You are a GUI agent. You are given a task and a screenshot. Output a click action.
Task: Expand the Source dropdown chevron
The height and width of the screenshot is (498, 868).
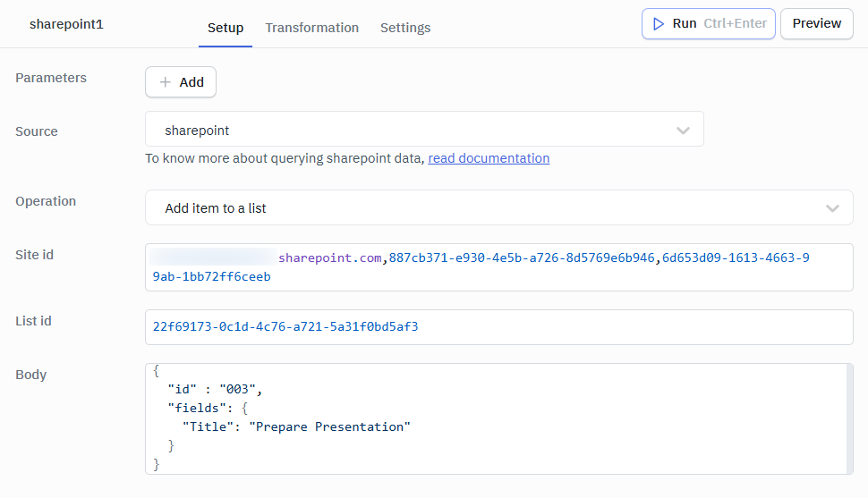tap(683, 131)
